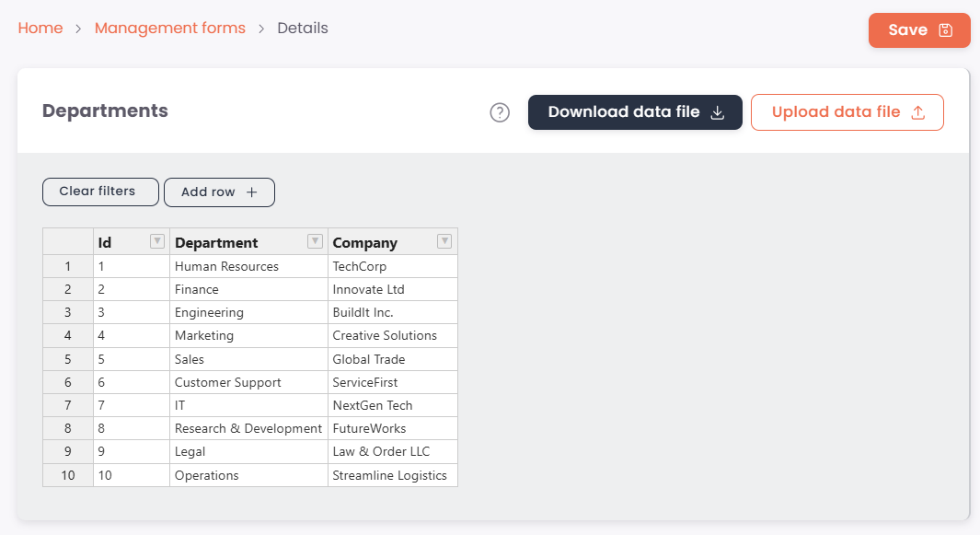This screenshot has width=980, height=535.
Task: Go to Home breadcrumb link
Action: (40, 29)
